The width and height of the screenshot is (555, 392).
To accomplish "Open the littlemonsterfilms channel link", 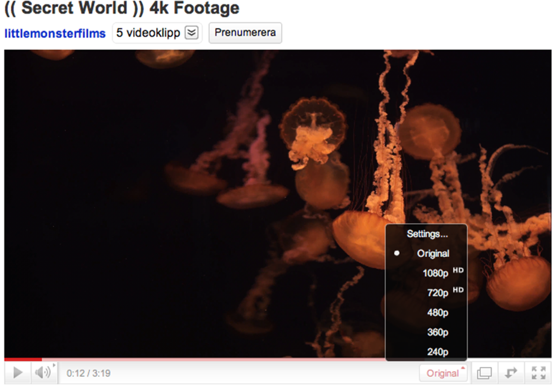I will 54,33.
